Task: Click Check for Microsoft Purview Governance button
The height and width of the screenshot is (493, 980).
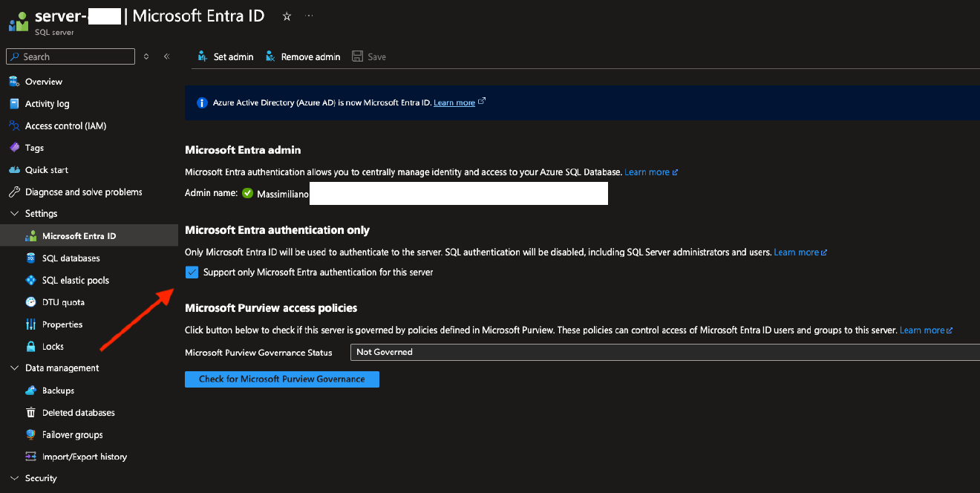Action: pyautogui.click(x=281, y=379)
